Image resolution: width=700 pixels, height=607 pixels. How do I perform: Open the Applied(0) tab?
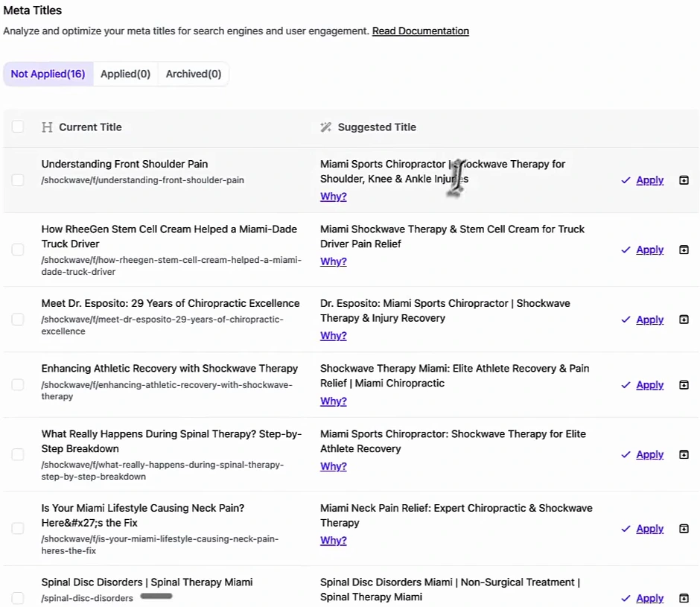pyautogui.click(x=125, y=74)
